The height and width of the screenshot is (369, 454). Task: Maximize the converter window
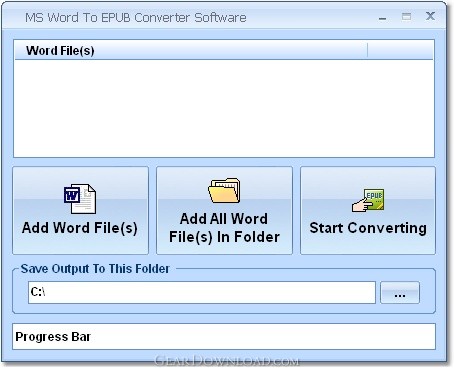(x=406, y=17)
